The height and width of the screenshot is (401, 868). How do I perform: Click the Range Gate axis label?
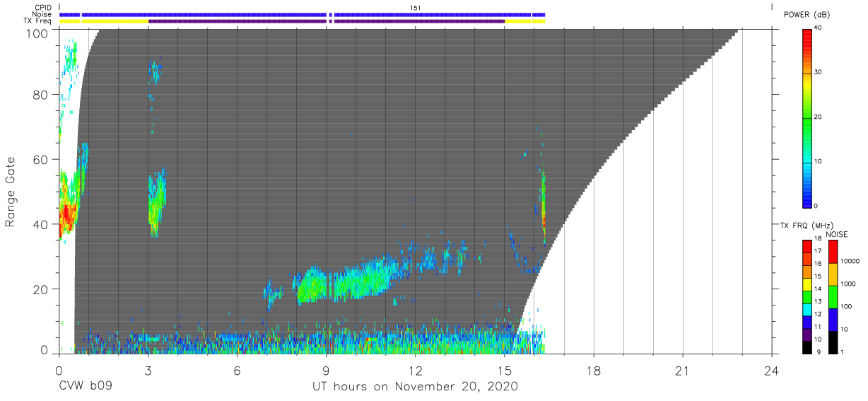click(x=11, y=192)
